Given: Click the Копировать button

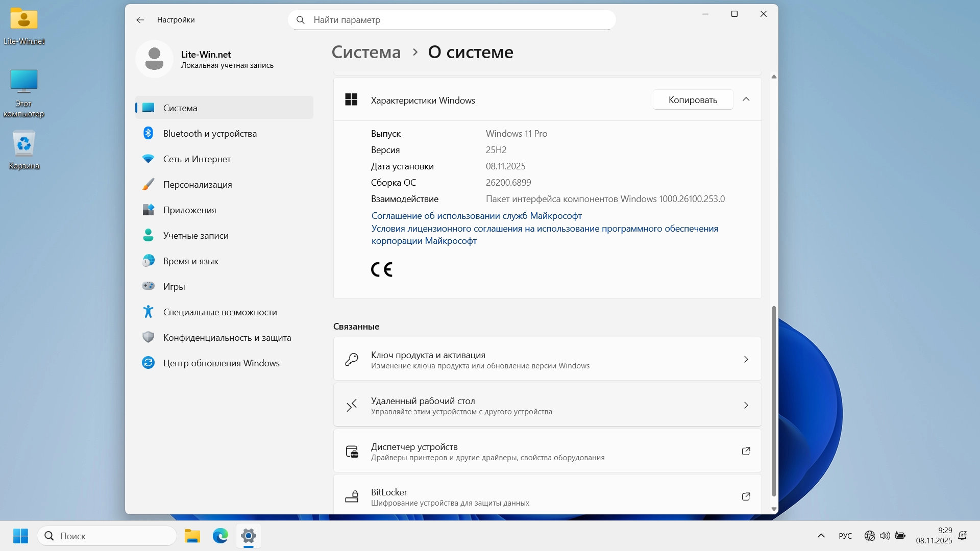Looking at the screenshot, I should tap(693, 100).
